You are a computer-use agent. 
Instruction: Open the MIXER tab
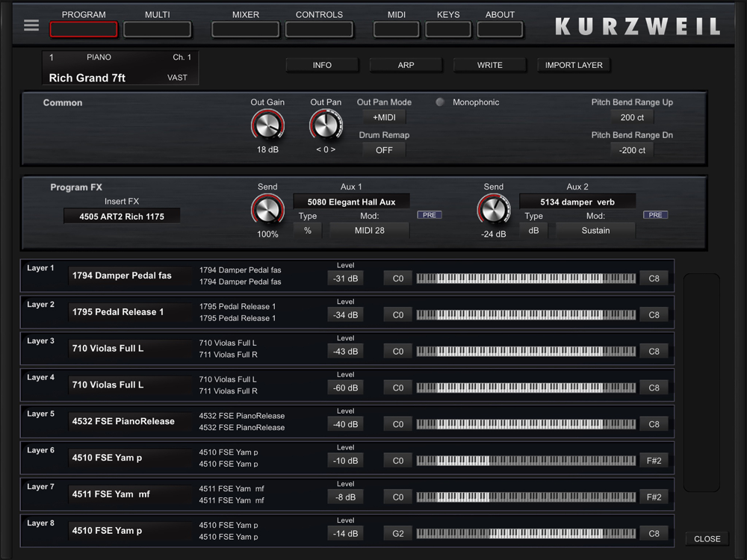[245, 30]
